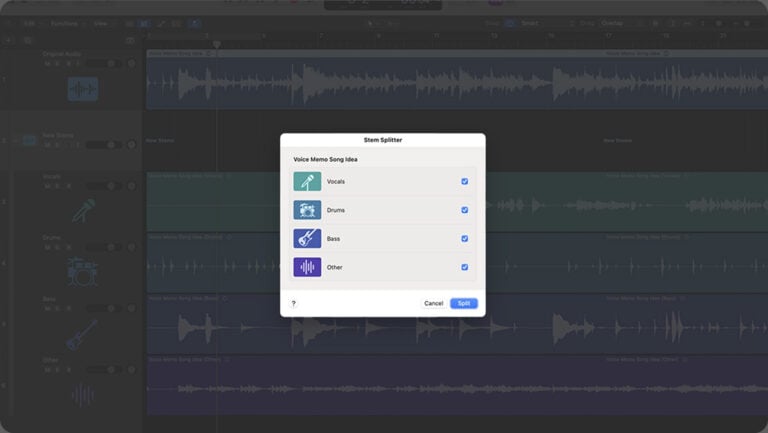This screenshot has width=768, height=433.
Task: Click the Drums kit icon in Stem Splitter
Action: coord(307,210)
